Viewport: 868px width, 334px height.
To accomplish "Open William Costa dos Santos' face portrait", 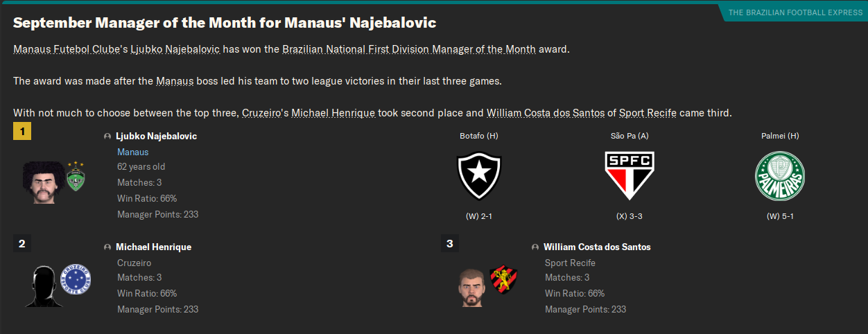I will (x=471, y=286).
